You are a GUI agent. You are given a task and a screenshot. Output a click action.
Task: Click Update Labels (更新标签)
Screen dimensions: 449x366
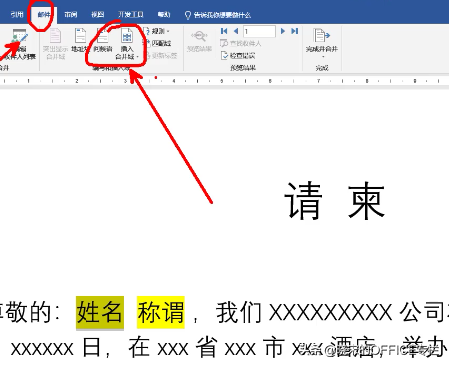(161, 55)
